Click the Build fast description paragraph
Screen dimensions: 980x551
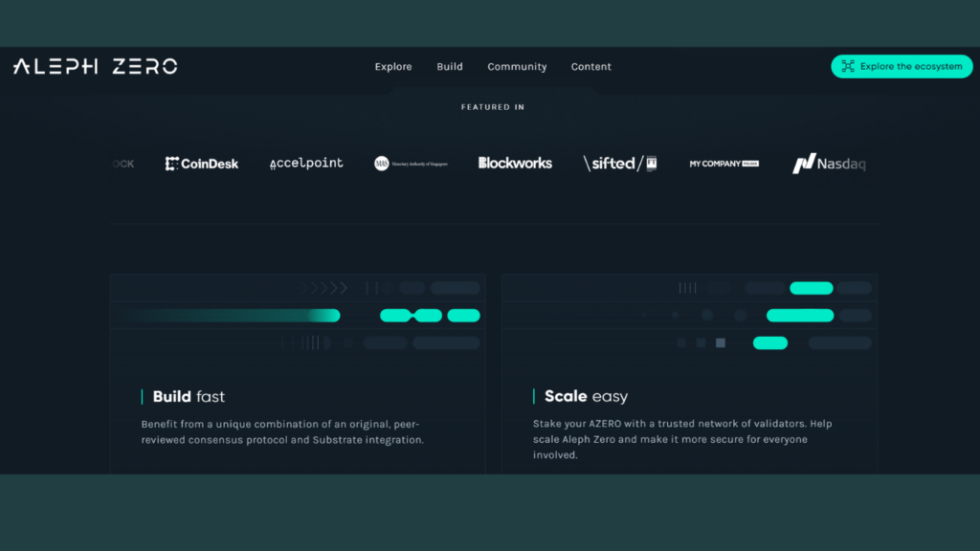(x=282, y=431)
